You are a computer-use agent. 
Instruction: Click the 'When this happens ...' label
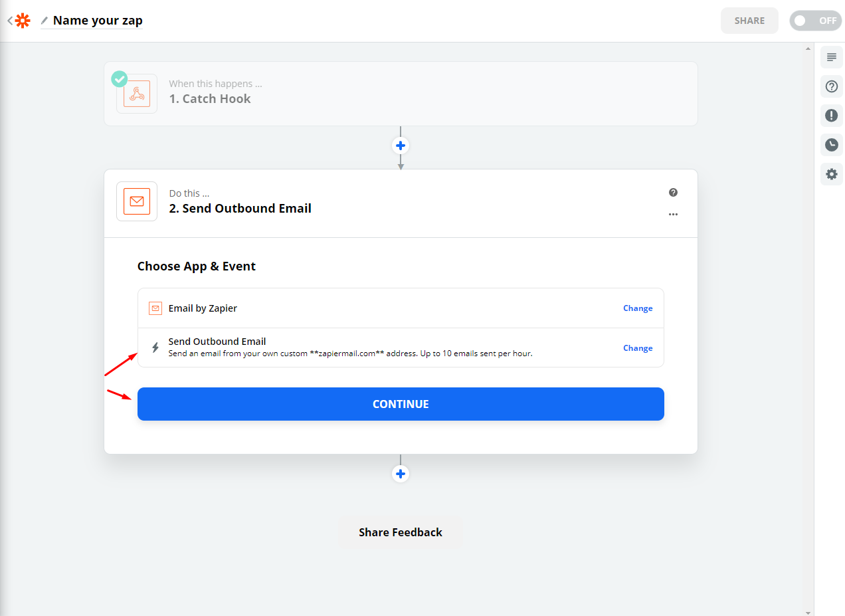point(215,84)
